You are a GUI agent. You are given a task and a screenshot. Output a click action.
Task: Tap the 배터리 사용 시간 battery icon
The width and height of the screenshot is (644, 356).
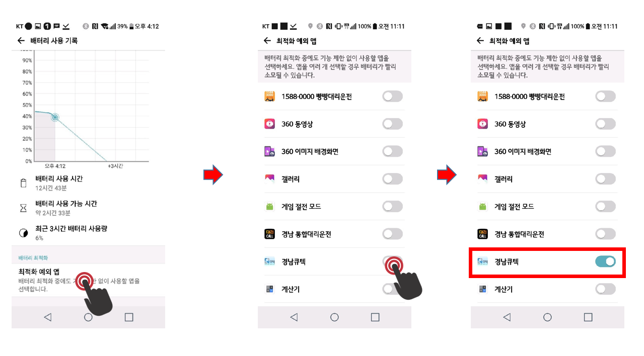(x=23, y=183)
